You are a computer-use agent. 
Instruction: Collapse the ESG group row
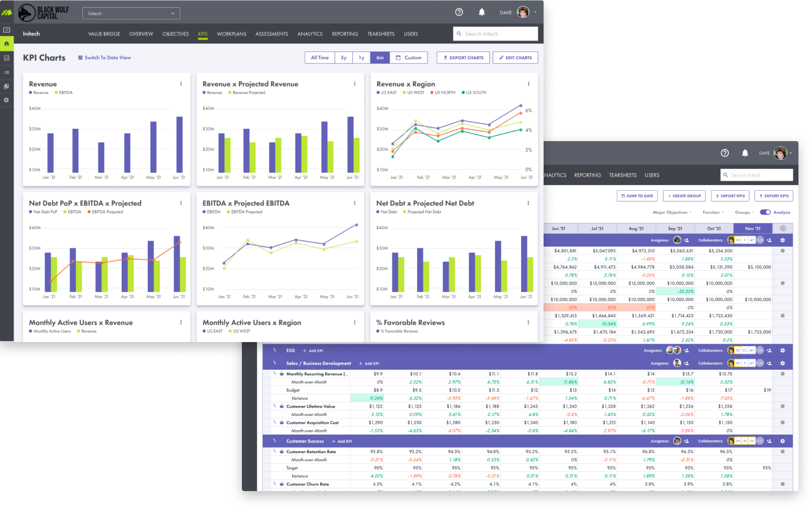[x=275, y=351]
